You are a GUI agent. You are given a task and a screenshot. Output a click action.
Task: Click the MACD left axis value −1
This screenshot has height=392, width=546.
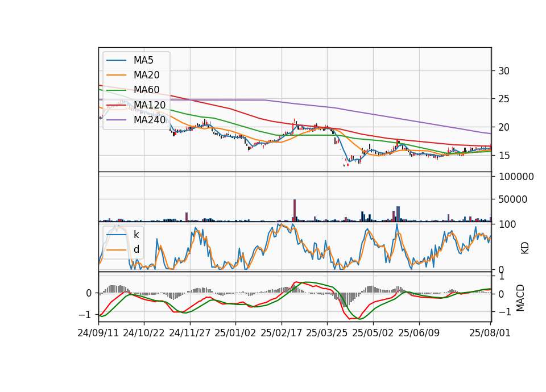point(85,314)
